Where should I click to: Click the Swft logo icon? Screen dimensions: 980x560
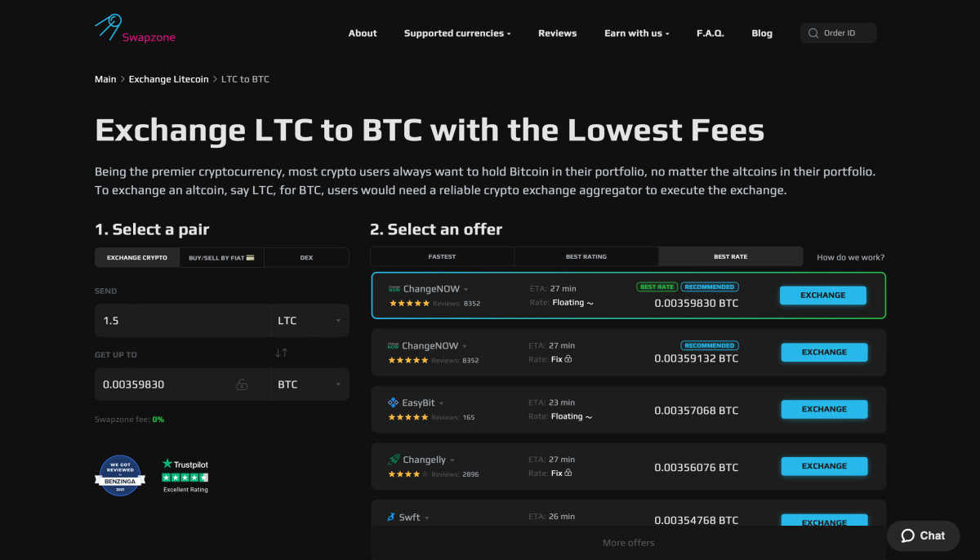[x=391, y=517]
